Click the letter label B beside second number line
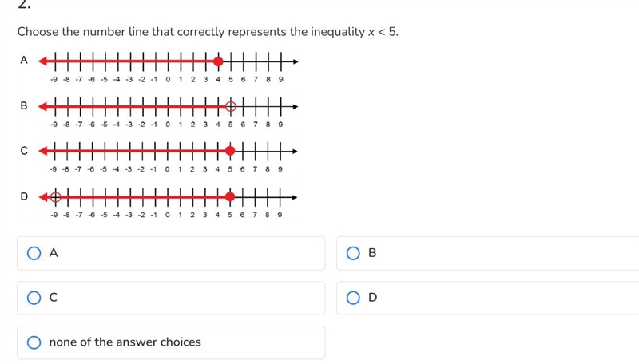The width and height of the screenshot is (639, 364). click(x=24, y=105)
